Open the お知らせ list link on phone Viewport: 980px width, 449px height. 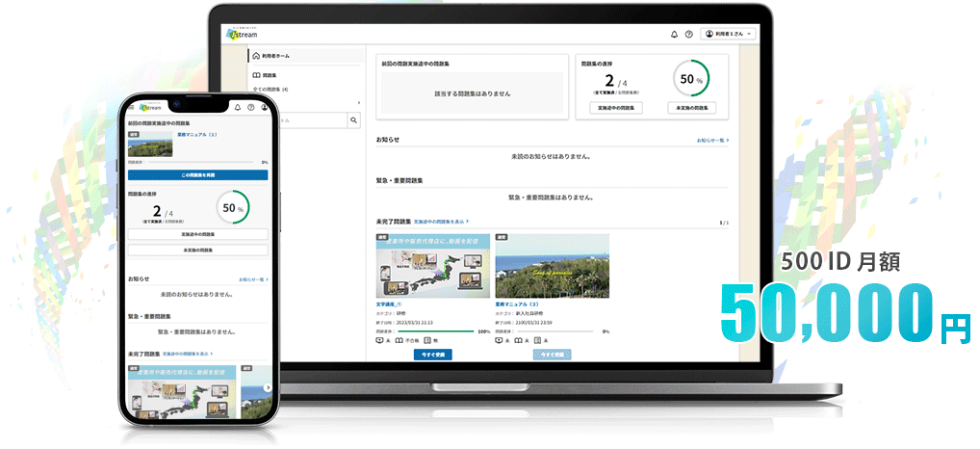tap(253, 279)
